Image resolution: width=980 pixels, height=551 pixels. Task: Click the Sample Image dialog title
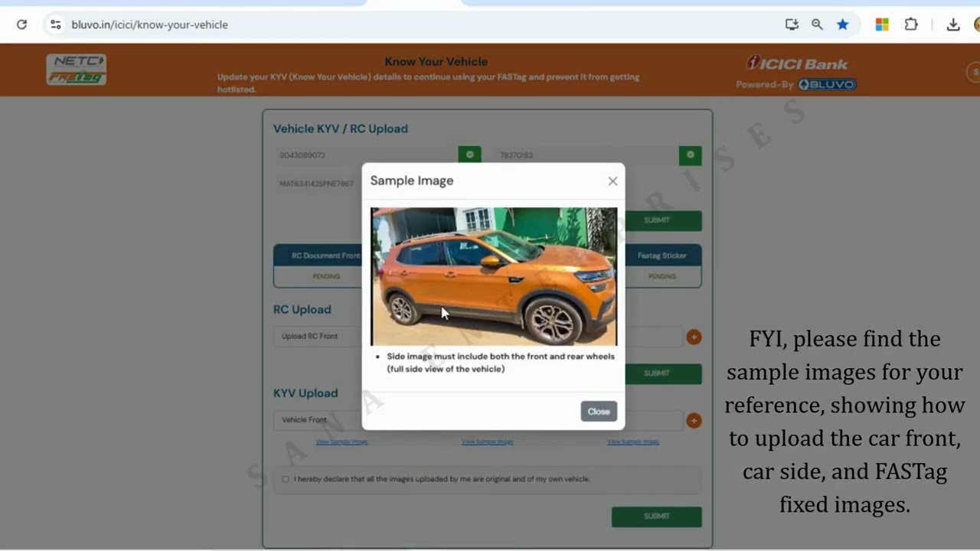pyautogui.click(x=412, y=181)
